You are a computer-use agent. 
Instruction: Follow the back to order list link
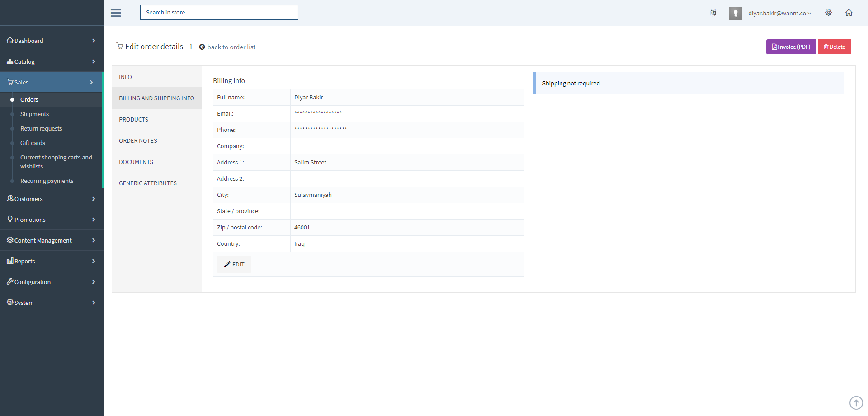231,47
